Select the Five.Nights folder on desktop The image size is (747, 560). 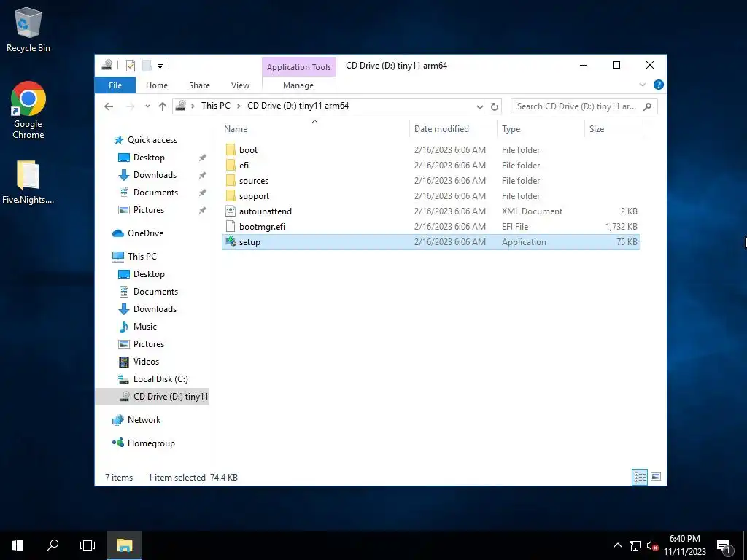click(28, 182)
